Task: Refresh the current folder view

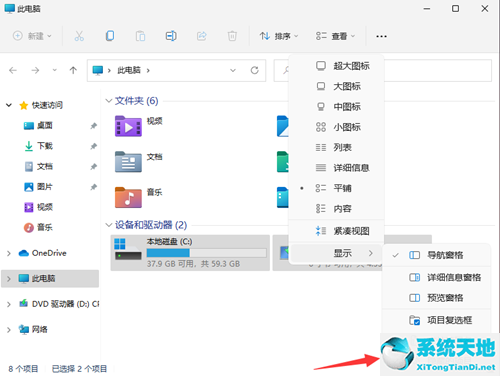Action: [254, 70]
